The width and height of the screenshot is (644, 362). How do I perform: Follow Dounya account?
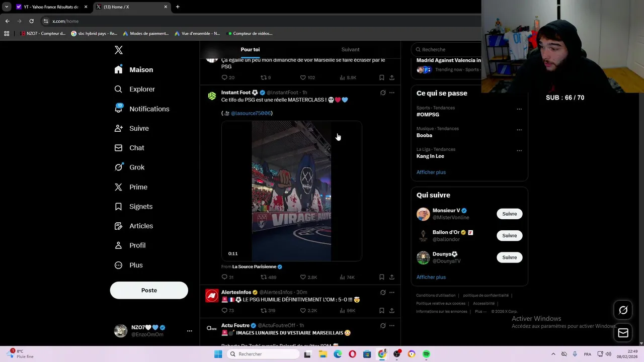(509, 257)
